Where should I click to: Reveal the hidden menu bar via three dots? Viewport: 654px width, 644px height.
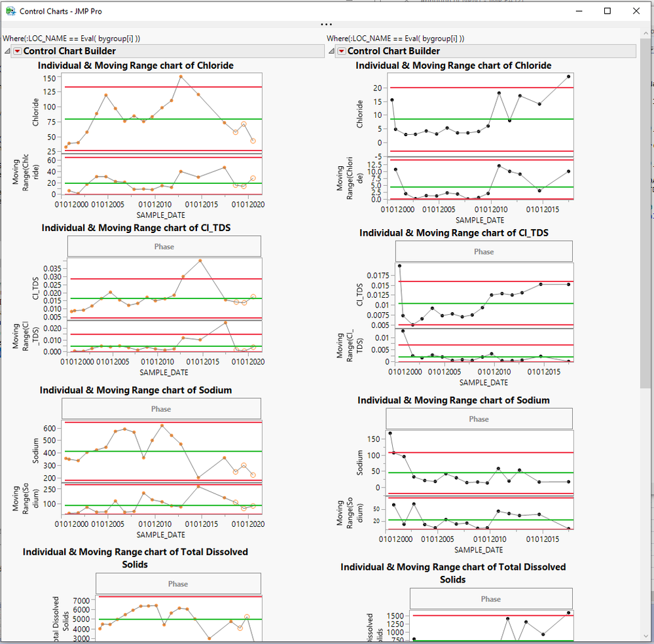click(x=326, y=24)
